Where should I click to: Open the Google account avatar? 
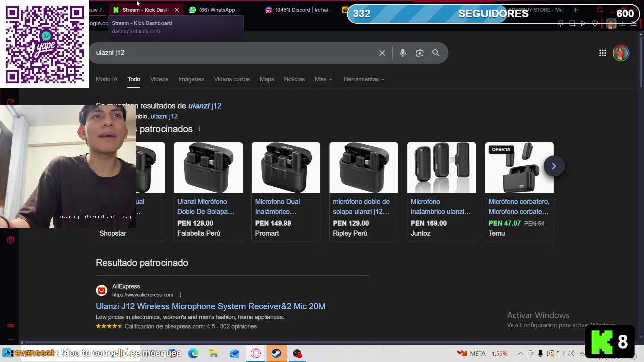[621, 53]
